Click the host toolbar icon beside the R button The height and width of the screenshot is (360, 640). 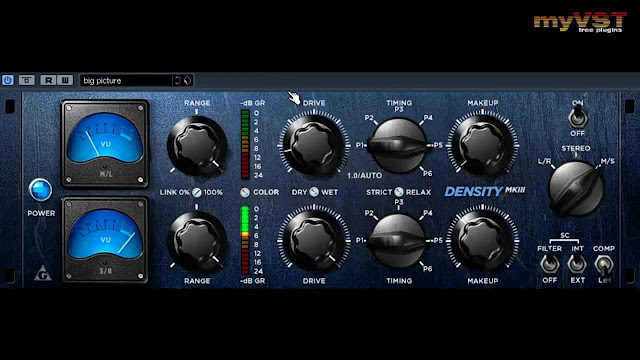pyautogui.click(x=27, y=80)
